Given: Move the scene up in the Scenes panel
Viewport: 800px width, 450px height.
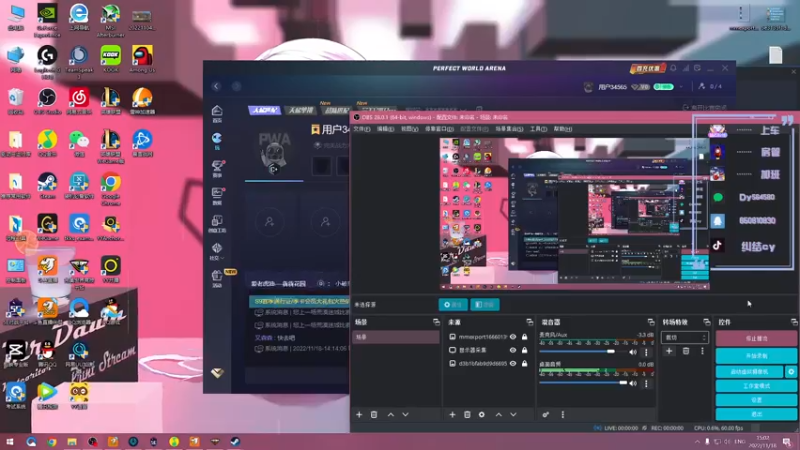Looking at the screenshot, I should pos(391,415).
